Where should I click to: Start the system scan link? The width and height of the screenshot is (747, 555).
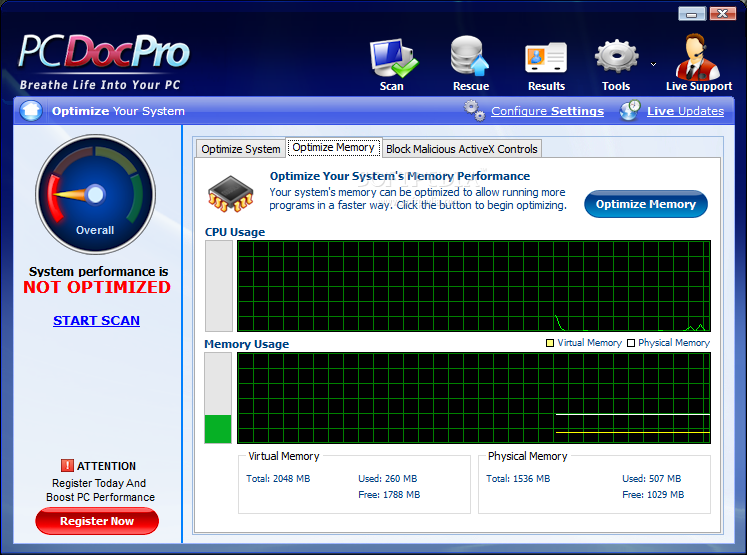pyautogui.click(x=96, y=321)
